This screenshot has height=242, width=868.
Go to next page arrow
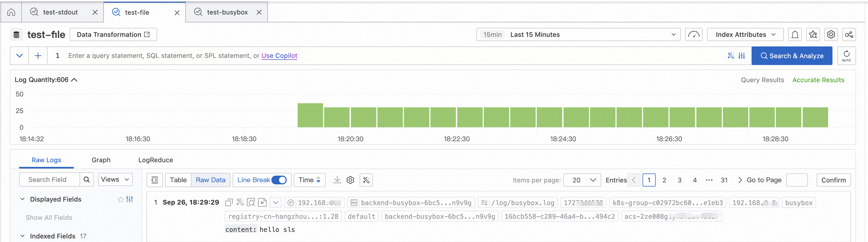point(740,180)
